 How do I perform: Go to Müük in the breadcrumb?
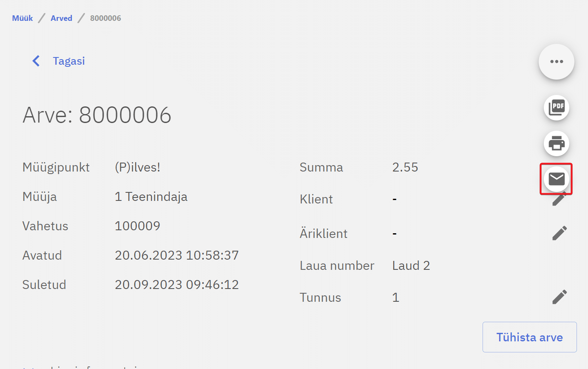tap(23, 18)
